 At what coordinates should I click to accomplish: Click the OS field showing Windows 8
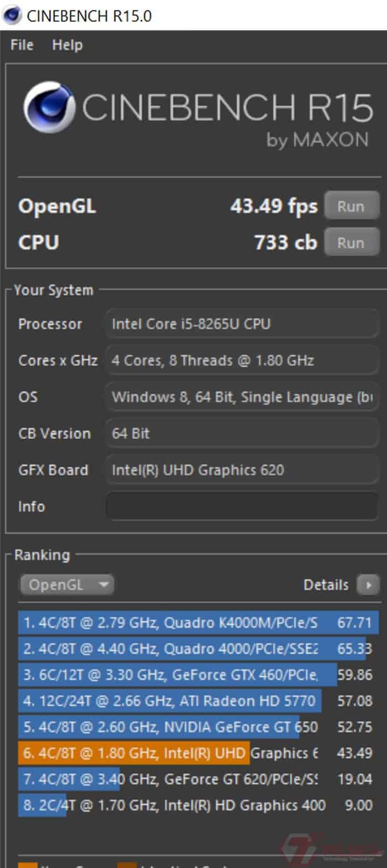pyautogui.click(x=242, y=397)
